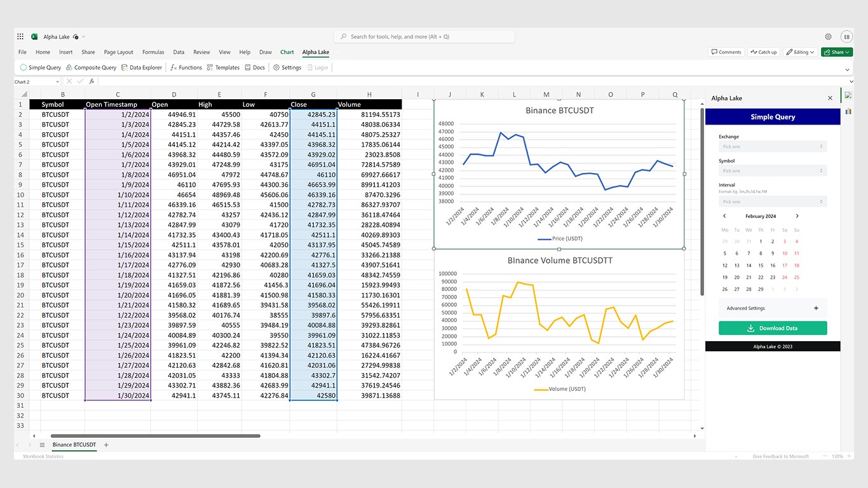Click the cloud save status icon
The height and width of the screenshot is (488, 868).
point(76,37)
